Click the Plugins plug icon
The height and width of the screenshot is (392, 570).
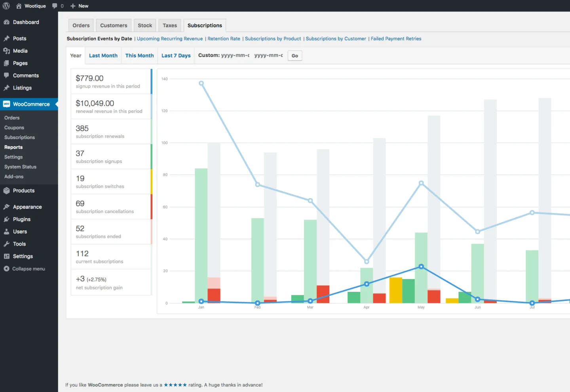pos(6,219)
